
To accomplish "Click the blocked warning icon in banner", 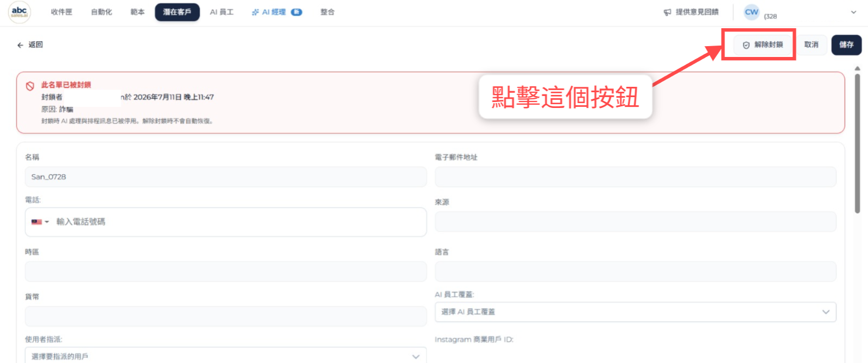I will click(x=30, y=86).
